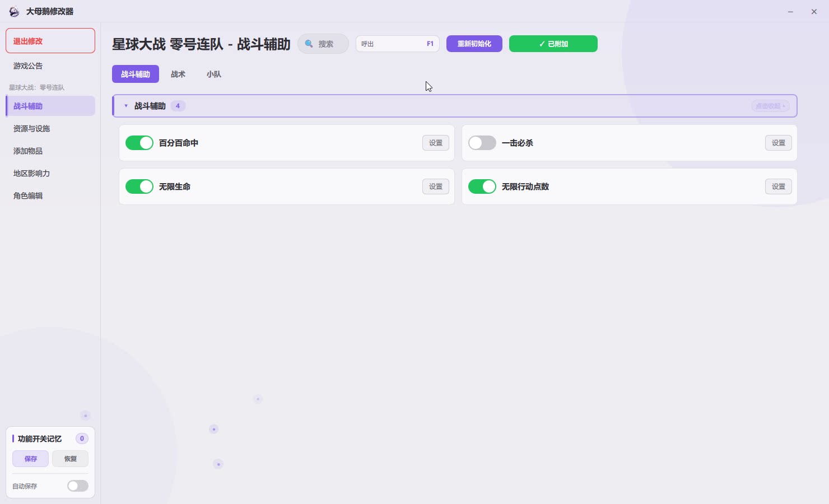The height and width of the screenshot is (504, 829).
Task: Toggle the 百分百命中 switch
Action: (x=139, y=143)
